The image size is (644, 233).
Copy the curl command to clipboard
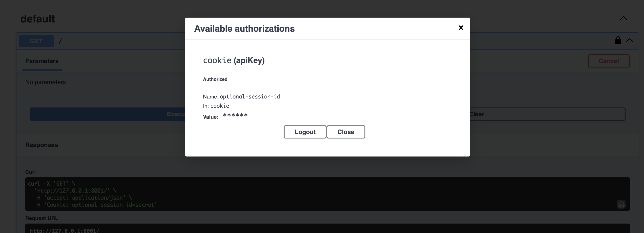pyautogui.click(x=621, y=204)
